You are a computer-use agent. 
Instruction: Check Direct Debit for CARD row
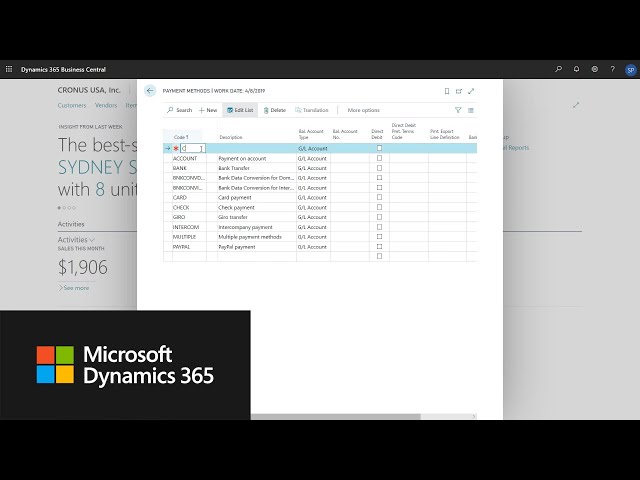pyautogui.click(x=379, y=198)
